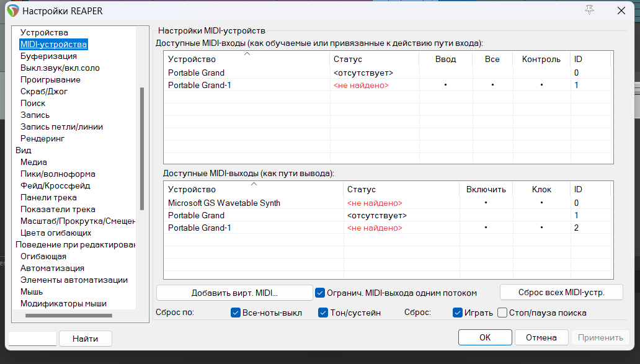This screenshot has height=364, width=640.
Task: Click the Включить column header
Action: pyautogui.click(x=486, y=189)
